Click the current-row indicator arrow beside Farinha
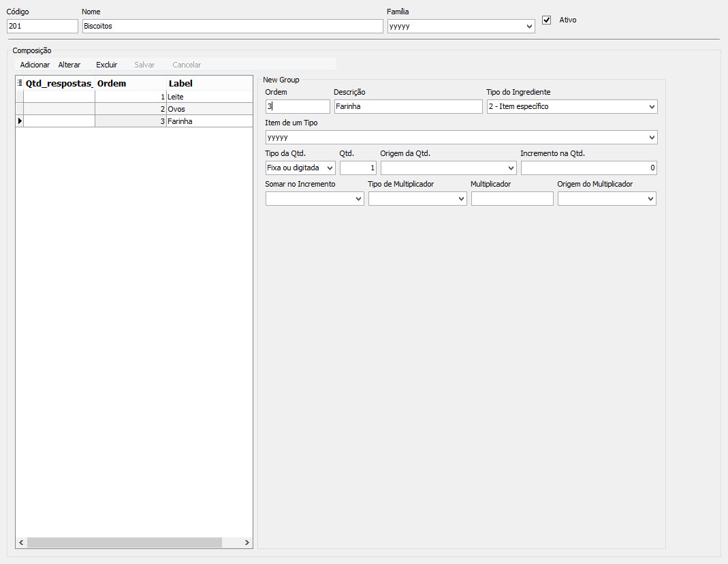Image resolution: width=728 pixels, height=564 pixels. click(20, 121)
